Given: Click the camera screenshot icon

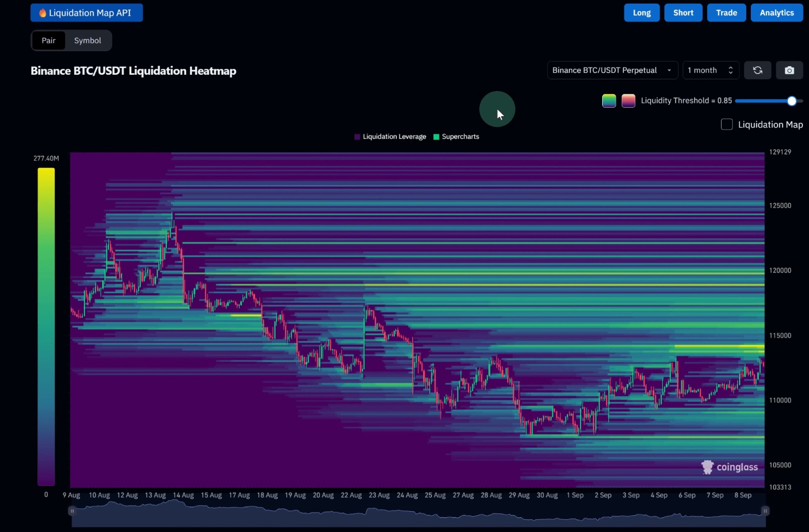Looking at the screenshot, I should pyautogui.click(x=789, y=70).
